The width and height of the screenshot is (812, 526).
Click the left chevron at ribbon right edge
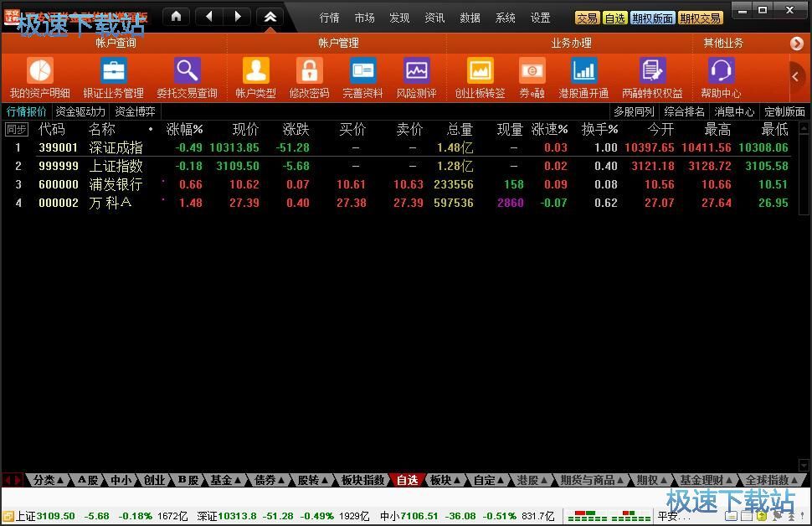[796, 77]
